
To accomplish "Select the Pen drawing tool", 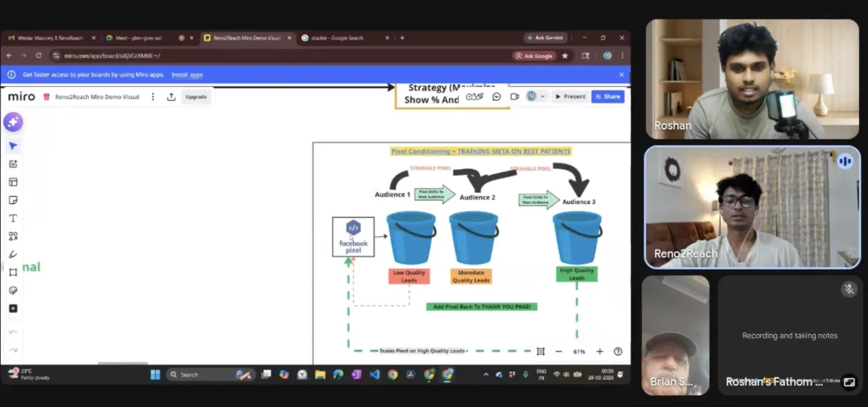I will 13,254.
